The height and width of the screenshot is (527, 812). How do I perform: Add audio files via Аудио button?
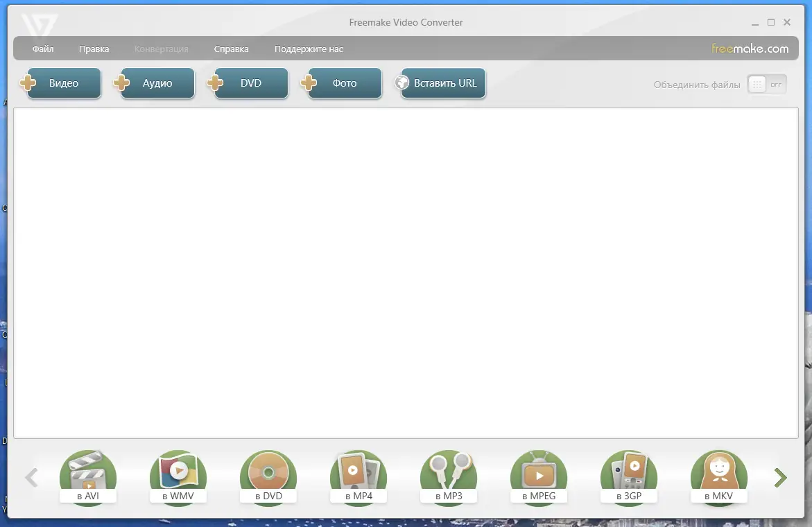155,83
